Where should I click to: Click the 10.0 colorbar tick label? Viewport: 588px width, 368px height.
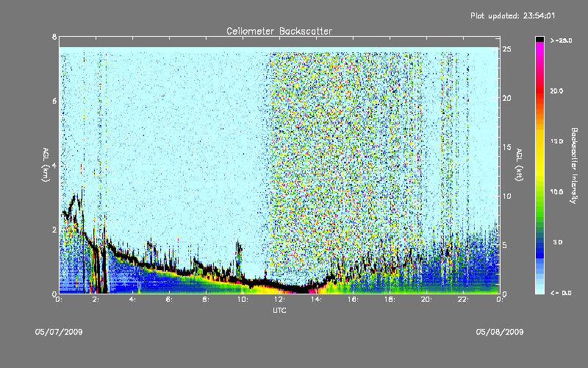click(556, 192)
